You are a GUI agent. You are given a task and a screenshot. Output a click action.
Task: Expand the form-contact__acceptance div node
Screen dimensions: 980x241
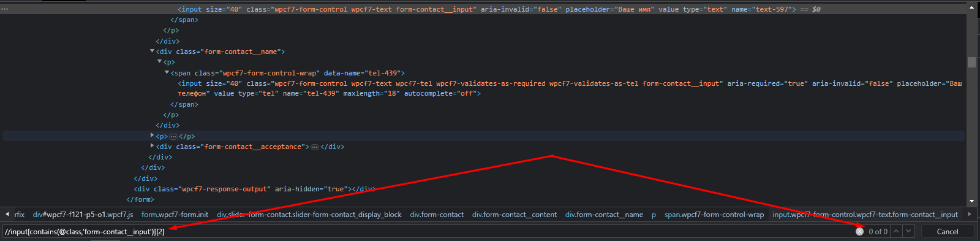153,146
